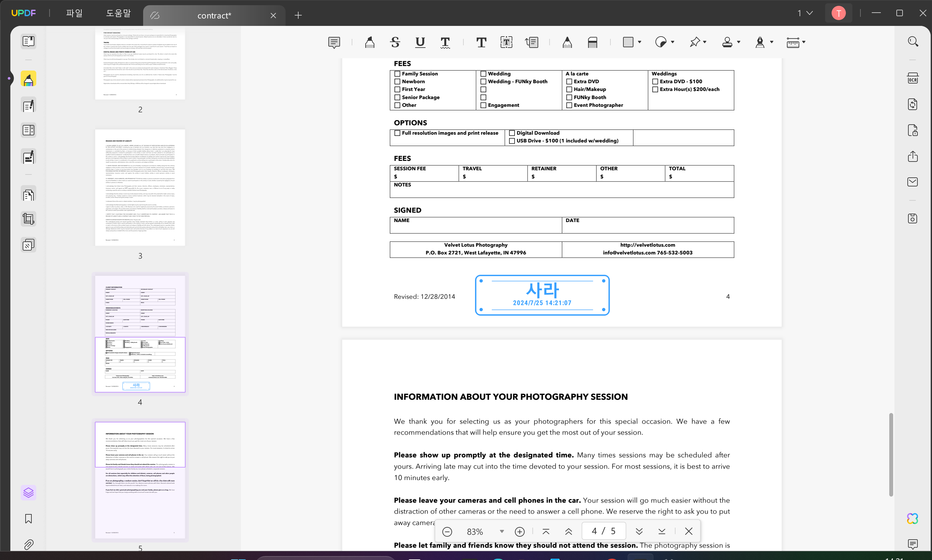Check the Newborn checkbox
The image size is (932, 560).
coord(397,82)
